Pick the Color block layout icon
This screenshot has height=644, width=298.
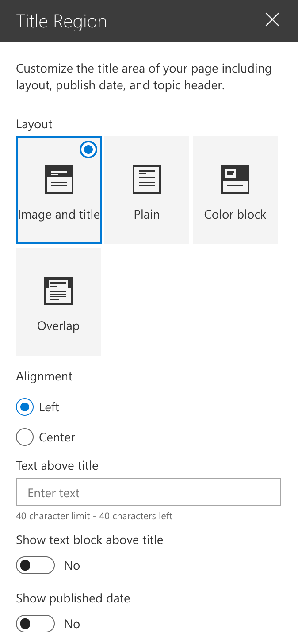(x=235, y=180)
